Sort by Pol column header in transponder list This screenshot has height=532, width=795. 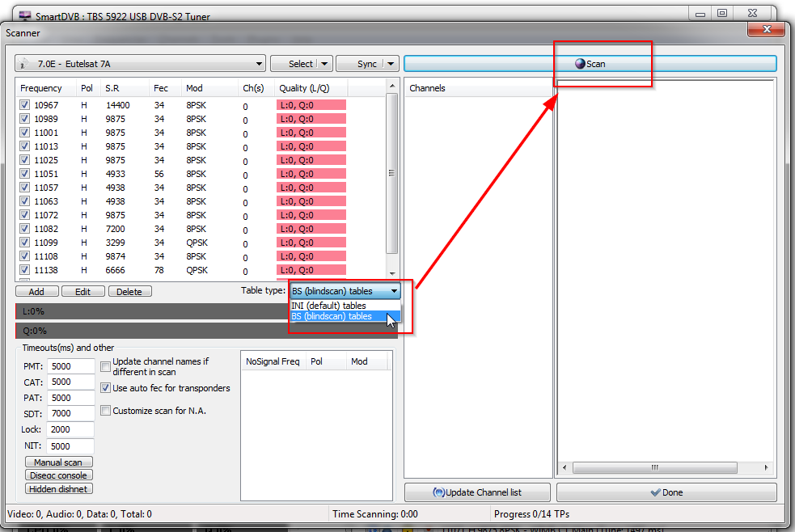click(87, 88)
